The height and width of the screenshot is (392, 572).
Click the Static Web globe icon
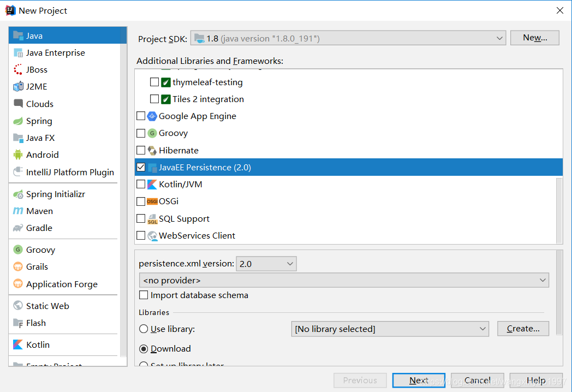(18, 306)
